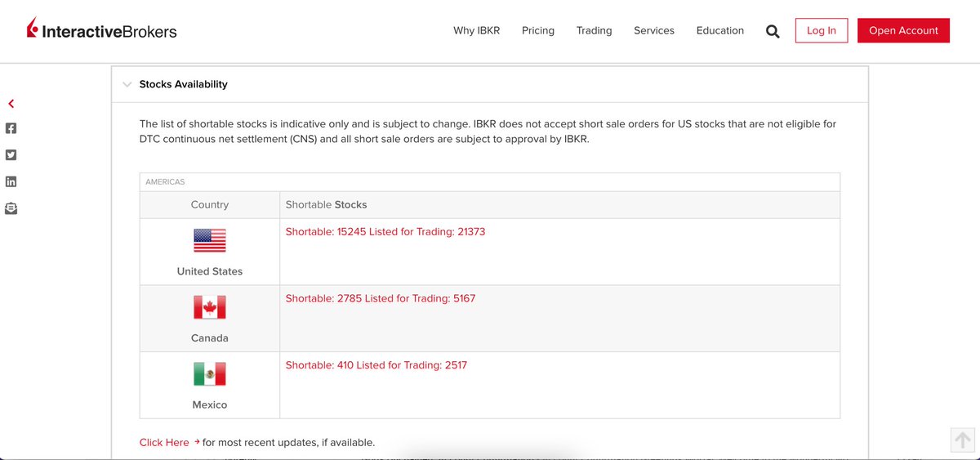
Task: Click the back-to-top arrow button
Action: click(963, 440)
